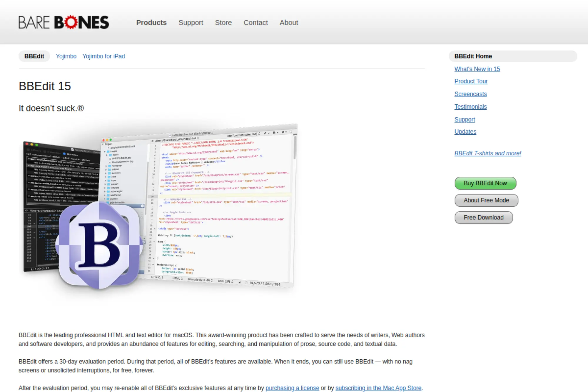
Task: Click the document icon beside the character counts
Action: (246, 283)
